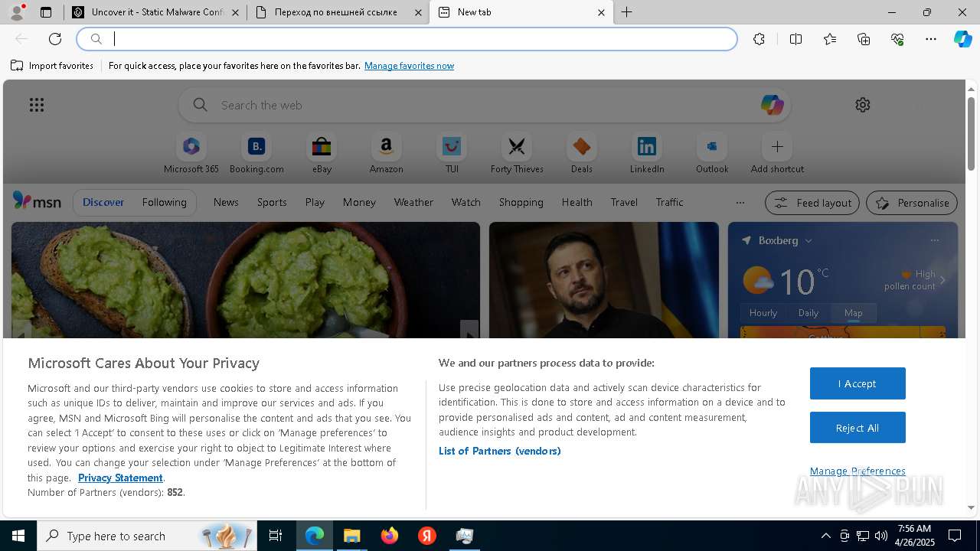Open the Amazon shortcut
This screenshot has height=551, width=980.
(386, 154)
